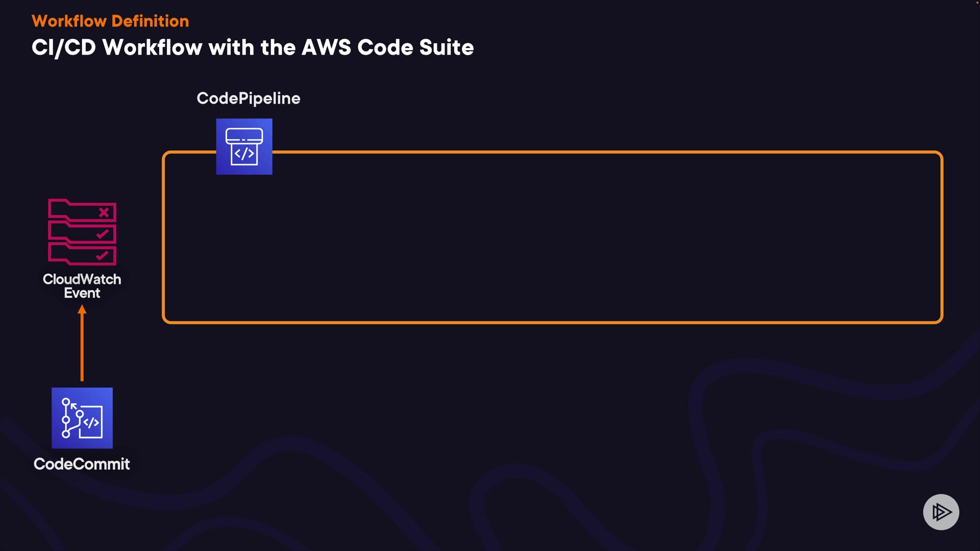Click the X mark in CloudWatch icon

(x=104, y=212)
